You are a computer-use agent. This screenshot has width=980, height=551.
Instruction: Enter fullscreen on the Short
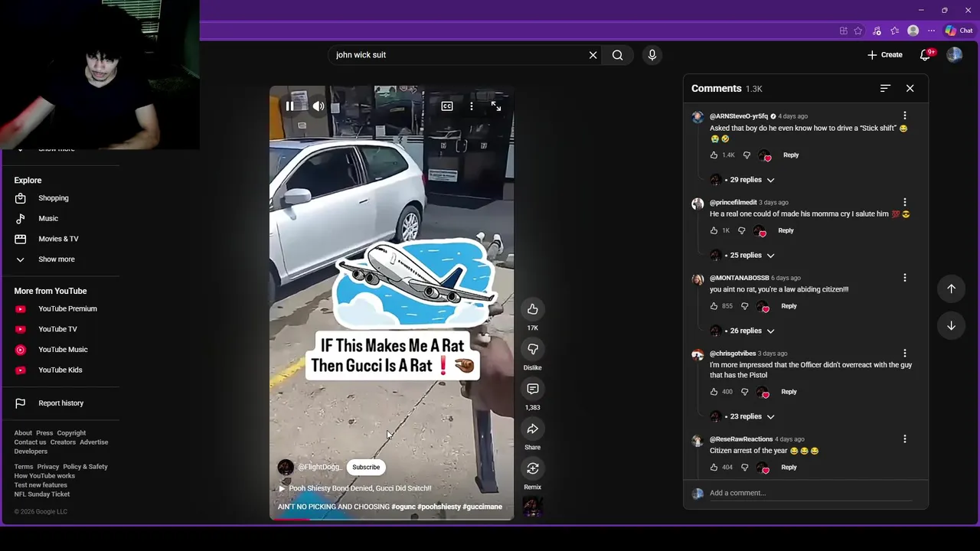[496, 106]
